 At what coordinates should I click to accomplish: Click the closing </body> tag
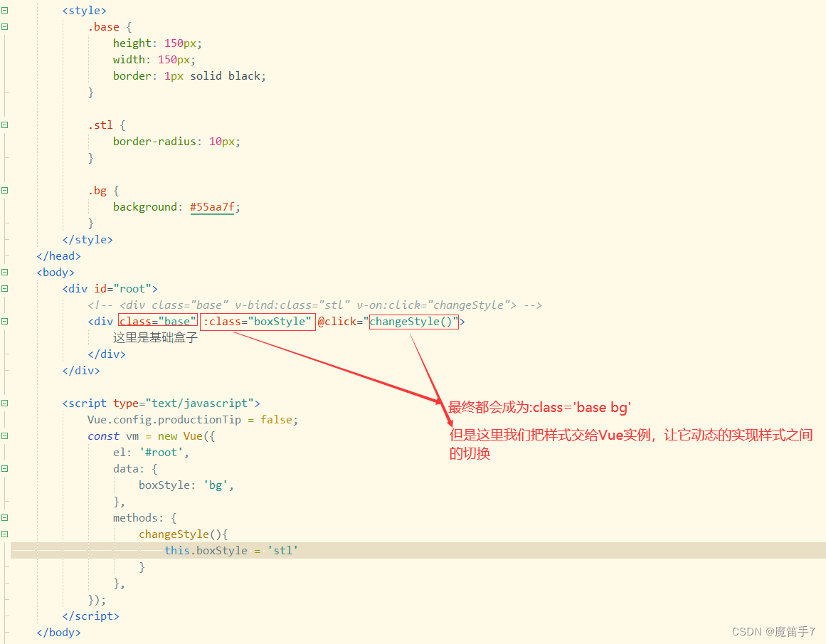[x=58, y=633]
